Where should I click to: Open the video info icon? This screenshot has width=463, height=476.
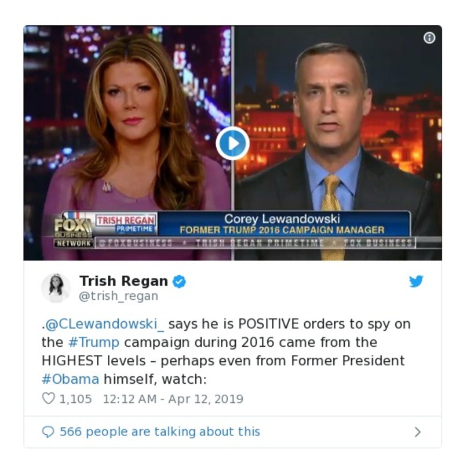[429, 38]
